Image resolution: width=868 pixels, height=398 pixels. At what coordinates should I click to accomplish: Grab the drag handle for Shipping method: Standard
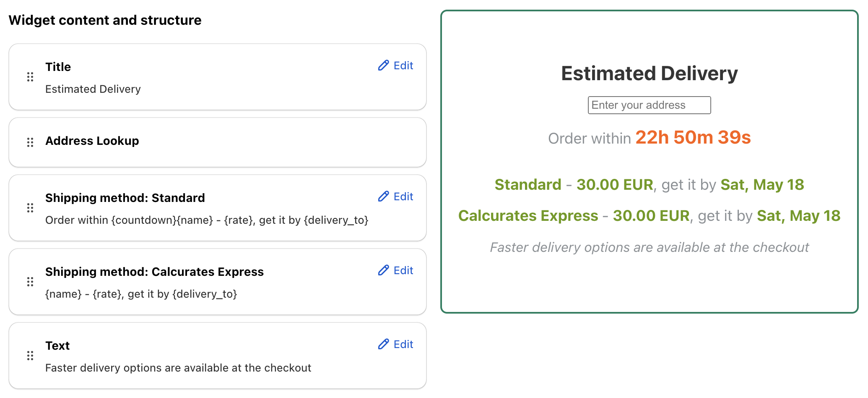pyautogui.click(x=30, y=208)
